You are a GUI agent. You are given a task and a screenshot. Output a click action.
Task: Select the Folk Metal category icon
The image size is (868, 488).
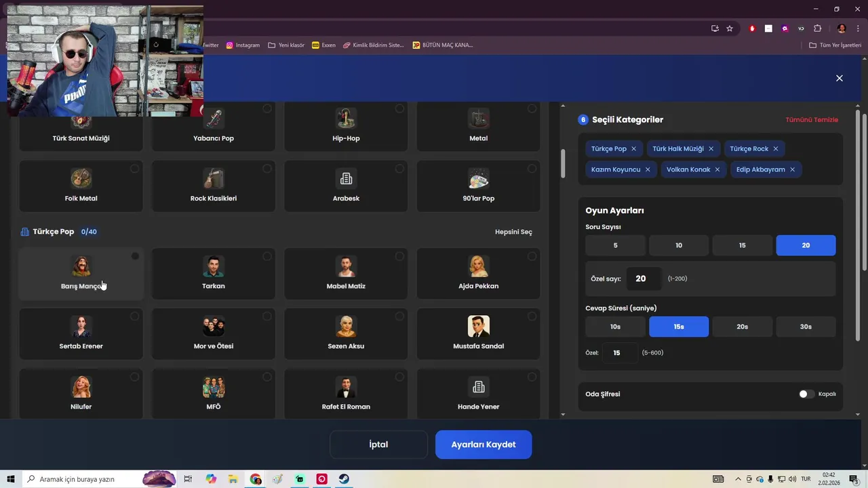click(81, 179)
